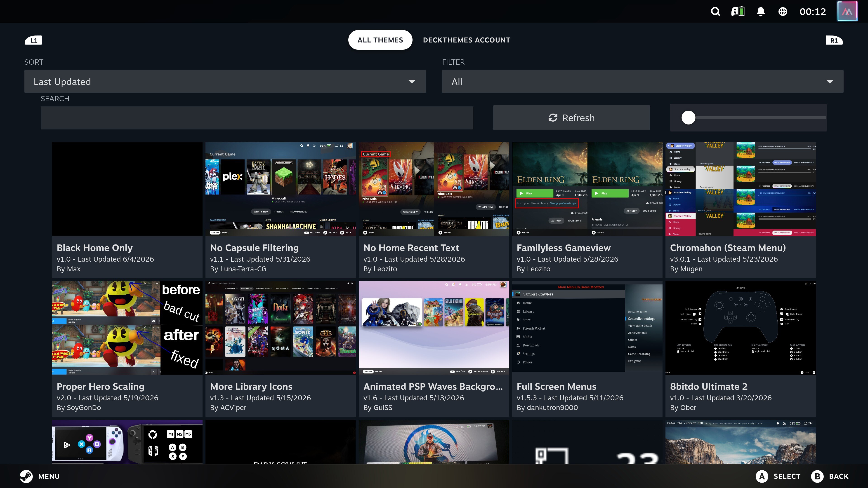Select the Black Home Only title text
This screenshot has height=488, width=868.
pyautogui.click(x=95, y=248)
